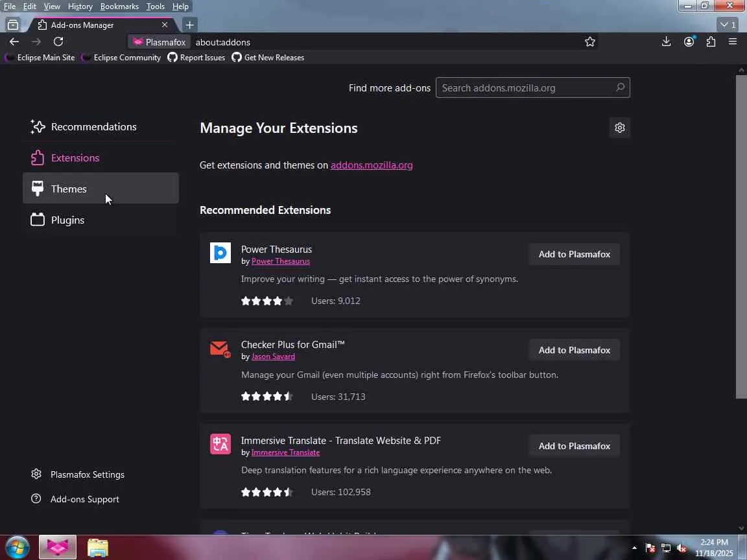Click the page vertical scrollbar thumb

point(741,237)
